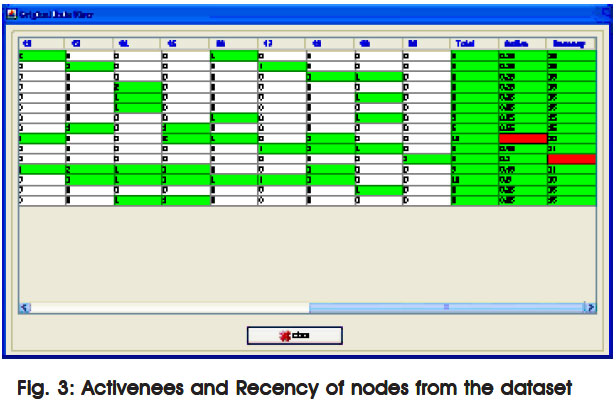Select the red cell in the Recency column

[x=571, y=159]
